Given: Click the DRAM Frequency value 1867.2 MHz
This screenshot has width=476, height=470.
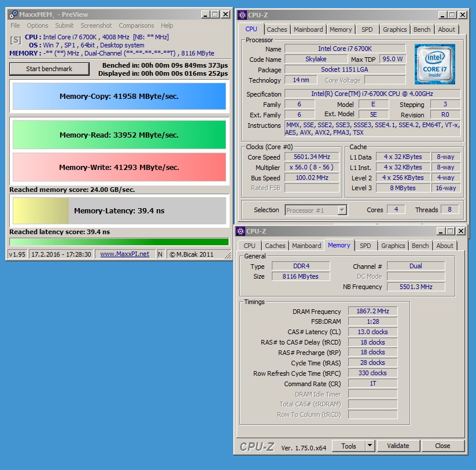Looking at the screenshot, I should click(373, 311).
